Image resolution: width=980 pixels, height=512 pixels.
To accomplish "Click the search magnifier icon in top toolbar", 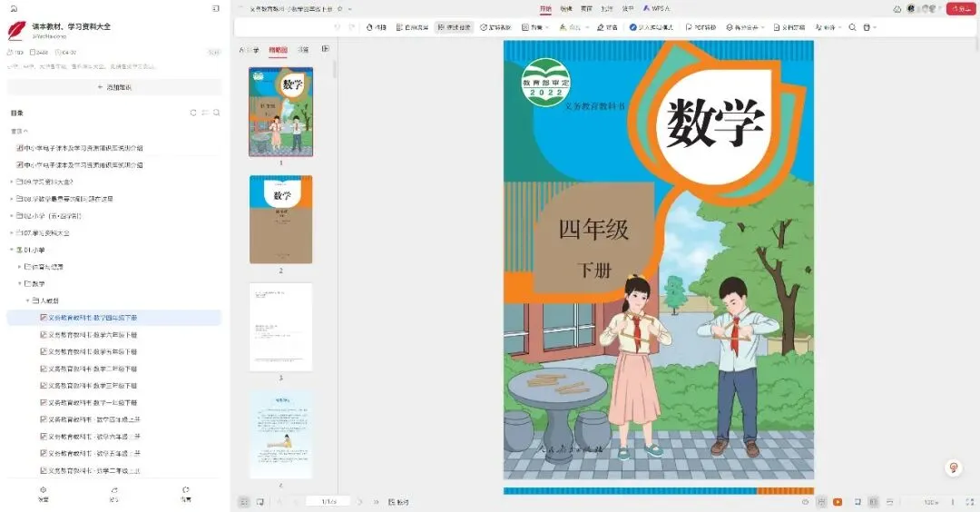I will [852, 27].
